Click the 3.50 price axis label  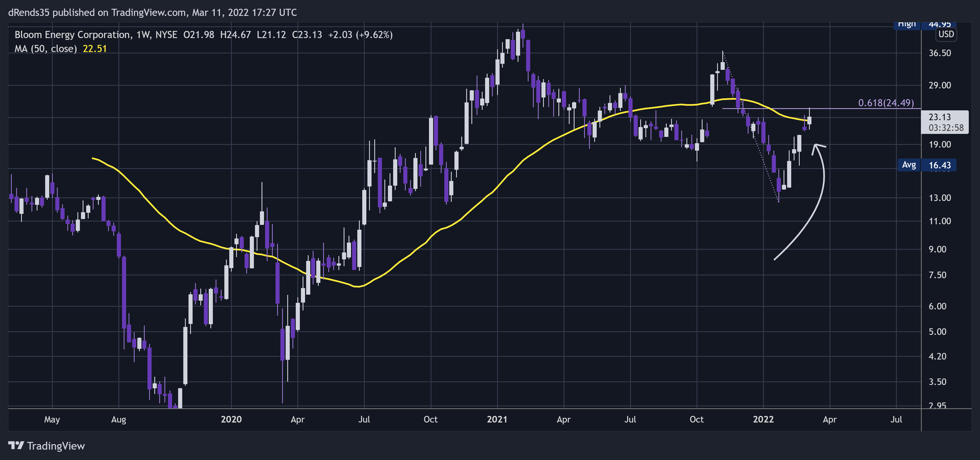937,382
